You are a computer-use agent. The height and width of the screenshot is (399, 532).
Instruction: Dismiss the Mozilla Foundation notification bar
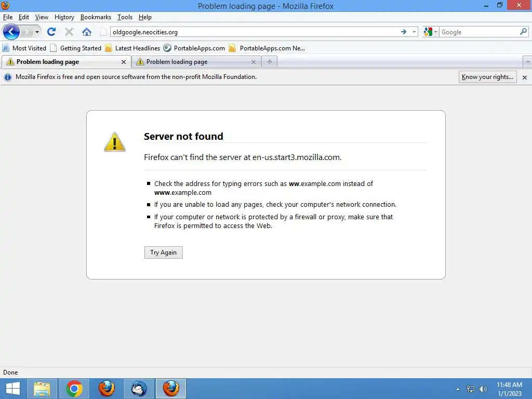[525, 77]
